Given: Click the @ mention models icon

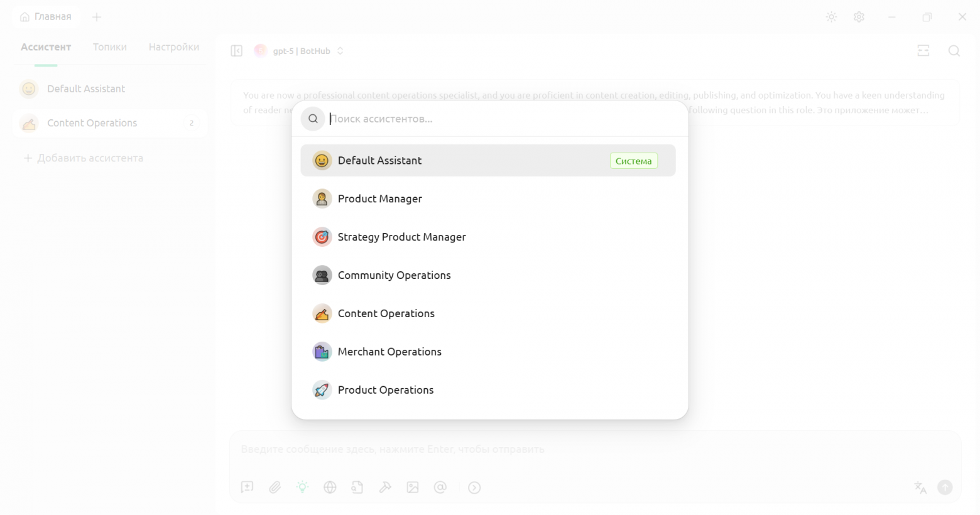Looking at the screenshot, I should pyautogui.click(x=440, y=487).
